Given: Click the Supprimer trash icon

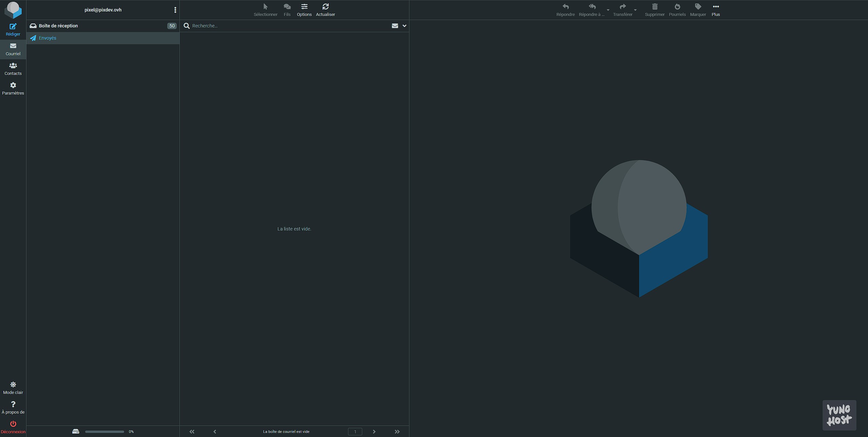Looking at the screenshot, I should click(654, 7).
